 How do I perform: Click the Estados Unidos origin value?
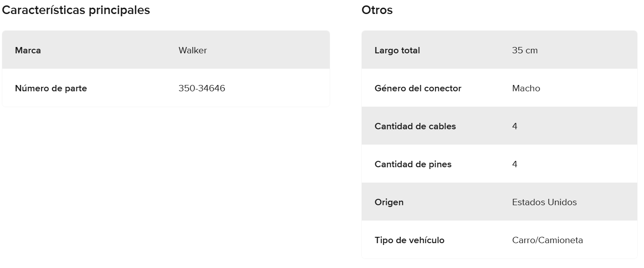(x=545, y=202)
